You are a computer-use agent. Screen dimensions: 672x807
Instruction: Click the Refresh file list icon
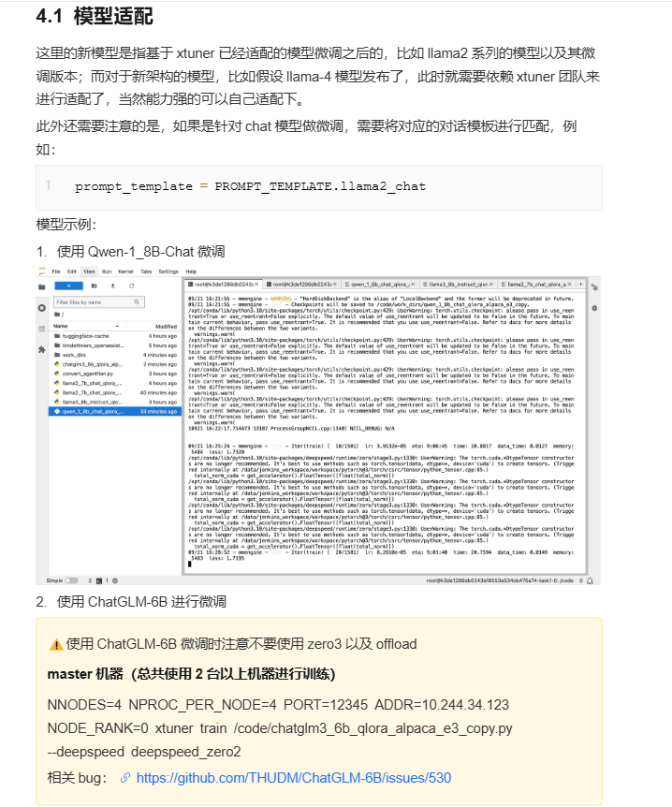pyautogui.click(x=131, y=286)
